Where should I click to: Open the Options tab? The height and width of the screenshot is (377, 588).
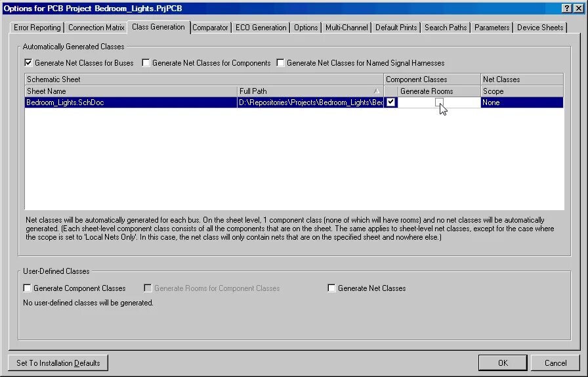click(x=306, y=28)
